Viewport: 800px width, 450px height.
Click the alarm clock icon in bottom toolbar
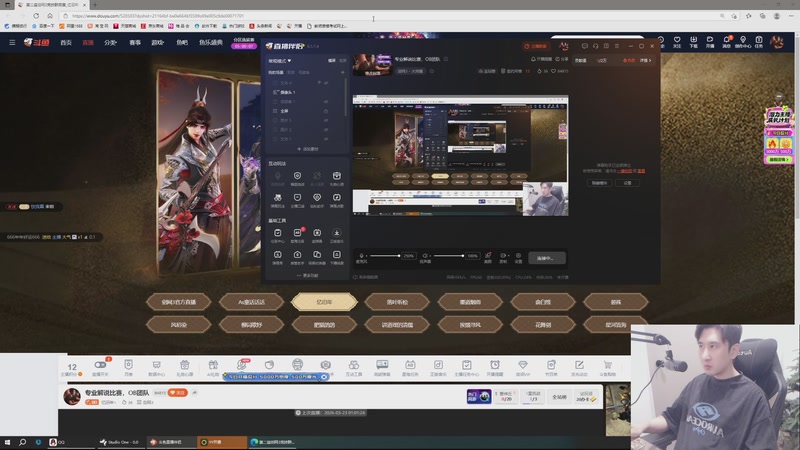tap(494, 365)
